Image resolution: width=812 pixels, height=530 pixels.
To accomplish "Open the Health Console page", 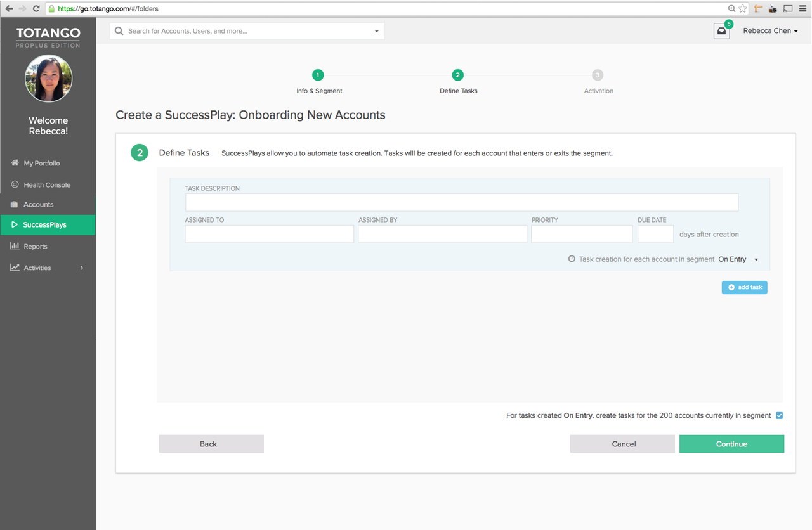I will 48,184.
